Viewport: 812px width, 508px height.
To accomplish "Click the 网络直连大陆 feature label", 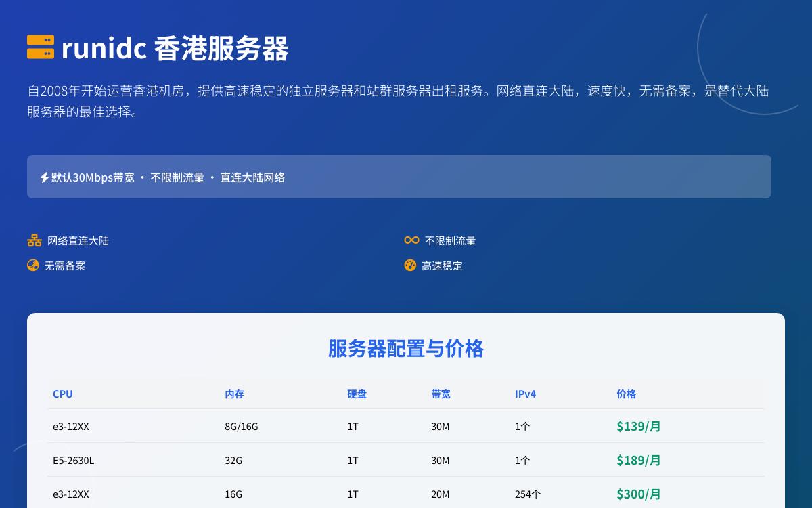I will click(78, 240).
